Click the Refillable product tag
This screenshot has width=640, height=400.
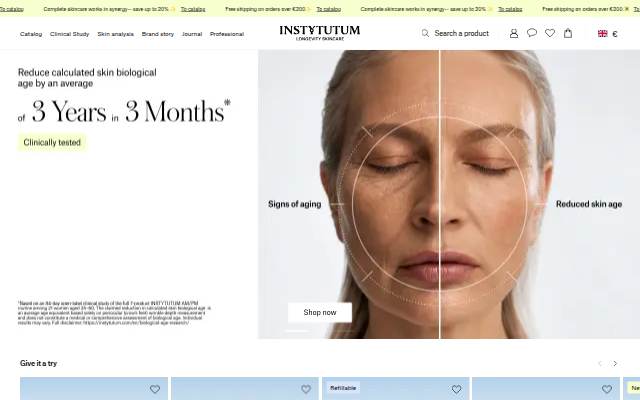(x=343, y=388)
